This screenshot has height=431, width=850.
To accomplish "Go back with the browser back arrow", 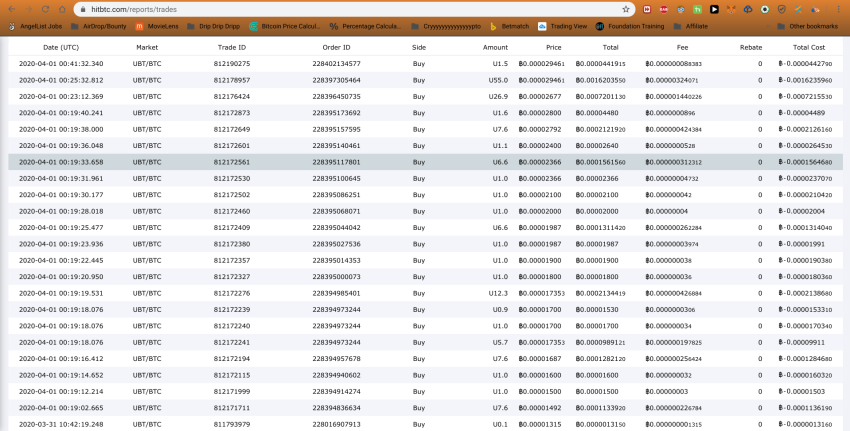I will pyautogui.click(x=12, y=9).
